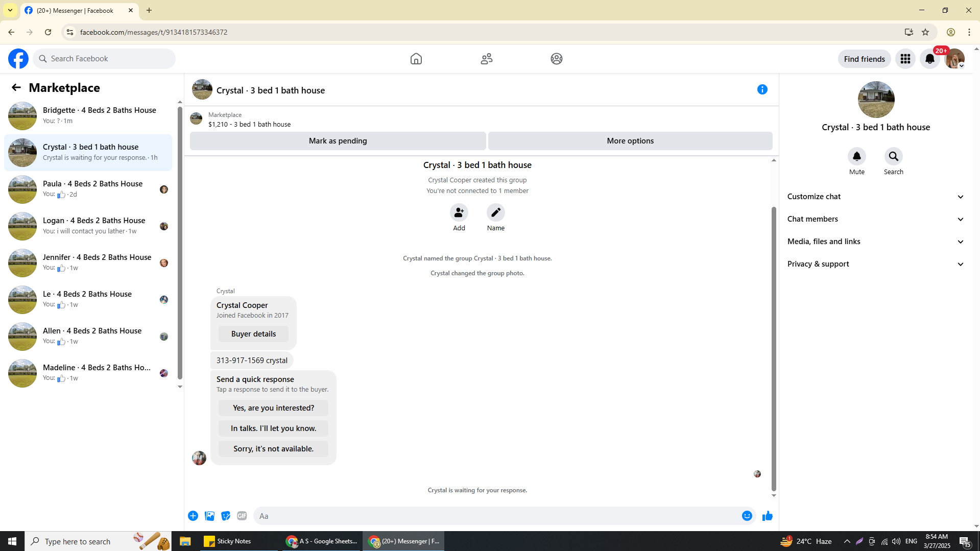Open More options for the listing

pyautogui.click(x=630, y=141)
